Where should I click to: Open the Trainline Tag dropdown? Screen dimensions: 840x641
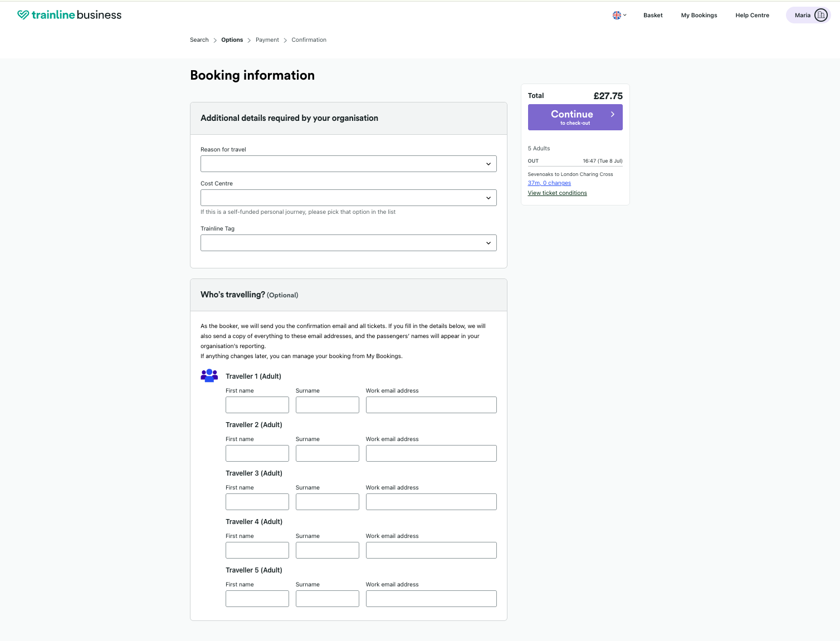pyautogui.click(x=349, y=243)
